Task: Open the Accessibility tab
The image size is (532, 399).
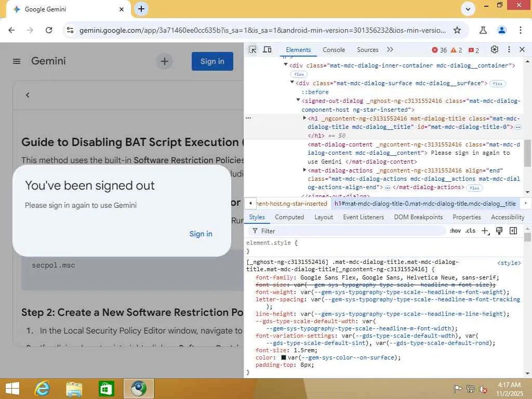Action: coord(508,217)
